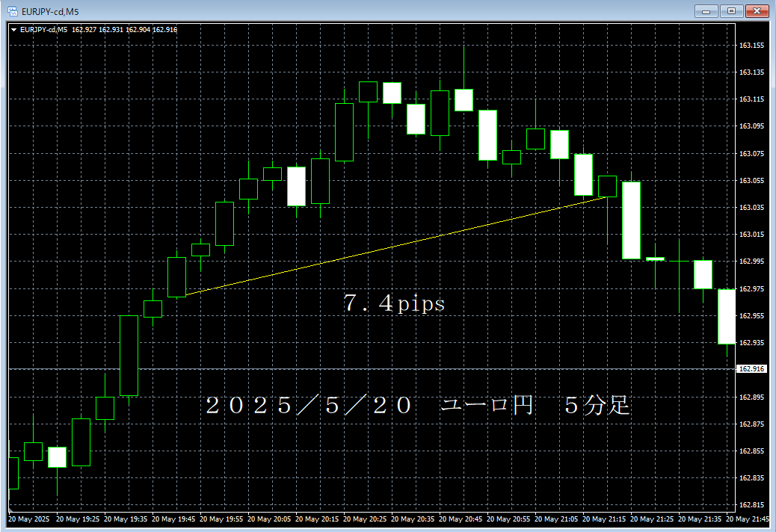
Task: Click the current price tag 162.916
Action: [x=752, y=369]
